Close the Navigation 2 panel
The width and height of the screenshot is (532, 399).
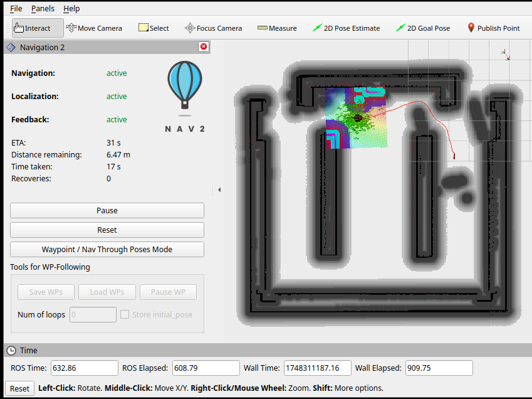(x=203, y=47)
